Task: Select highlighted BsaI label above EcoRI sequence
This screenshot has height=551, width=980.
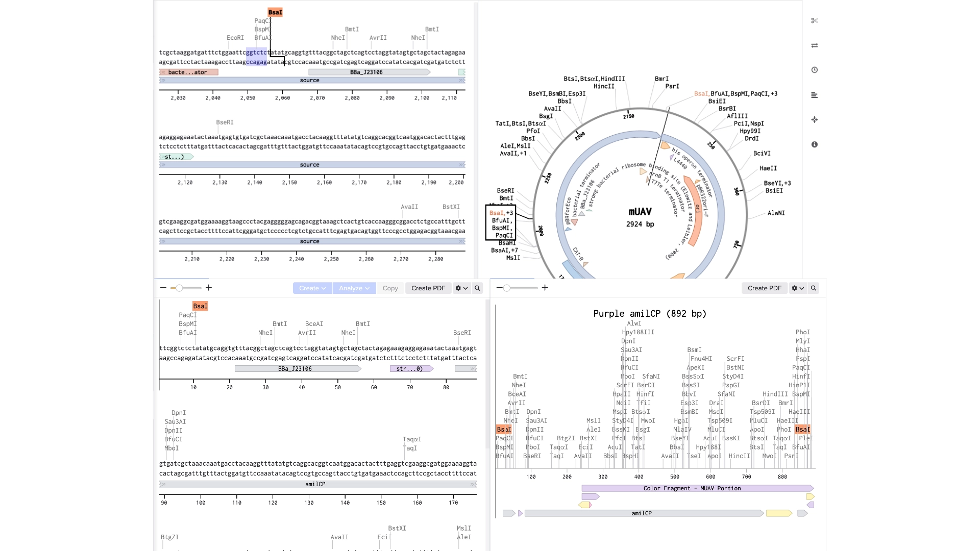Action: 275,12
